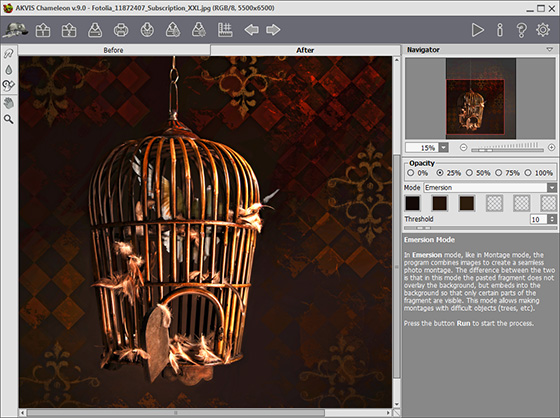Image resolution: width=560 pixels, height=418 pixels.
Task: Click the last empty checkered swatch
Action: [549, 203]
